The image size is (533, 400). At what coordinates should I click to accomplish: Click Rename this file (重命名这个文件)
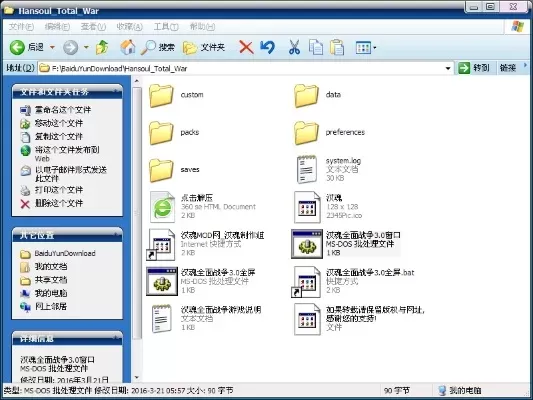tap(63, 110)
